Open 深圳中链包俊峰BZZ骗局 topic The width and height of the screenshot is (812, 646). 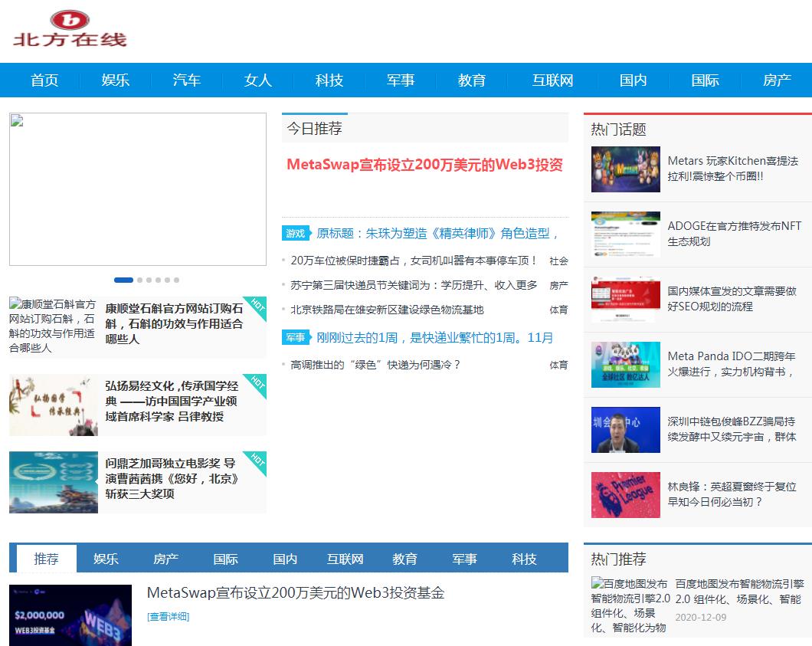[732, 429]
